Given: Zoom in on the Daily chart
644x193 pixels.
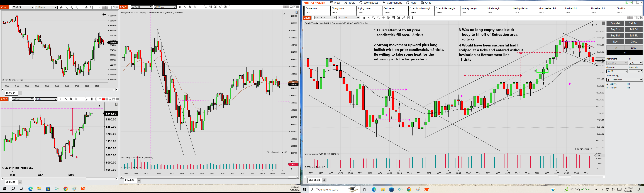Looking at the screenshot, I should coord(71,99).
